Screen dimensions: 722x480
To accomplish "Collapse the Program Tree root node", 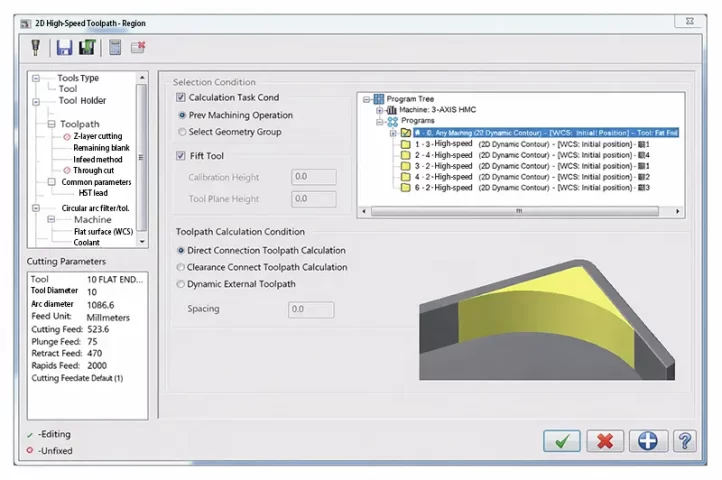I will (367, 99).
